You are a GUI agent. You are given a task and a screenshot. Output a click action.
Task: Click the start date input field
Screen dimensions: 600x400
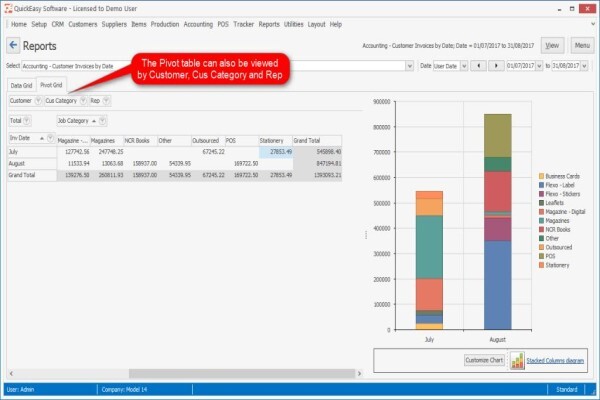pos(521,66)
